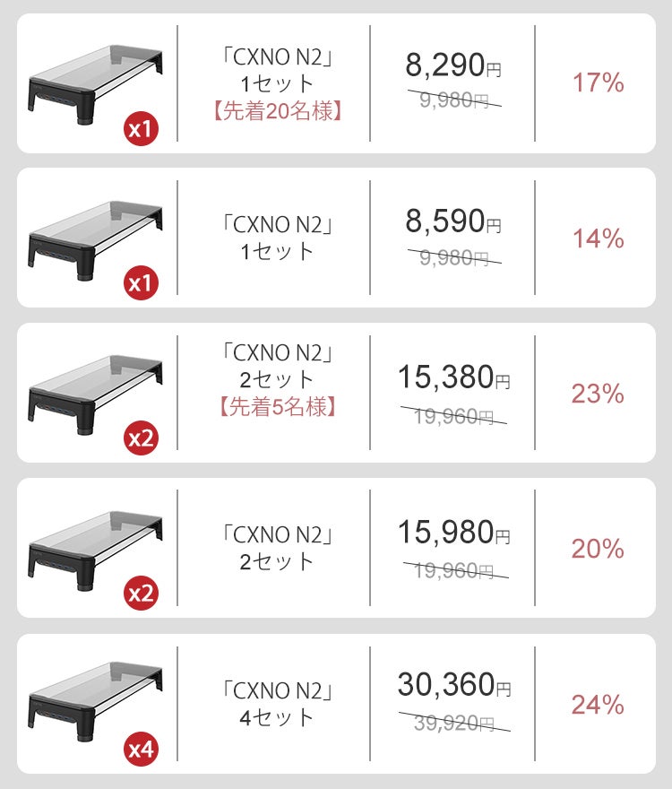The height and width of the screenshot is (789, 672).
Task: Click the x1 badge in the 8,290円 row
Action: pos(141,129)
